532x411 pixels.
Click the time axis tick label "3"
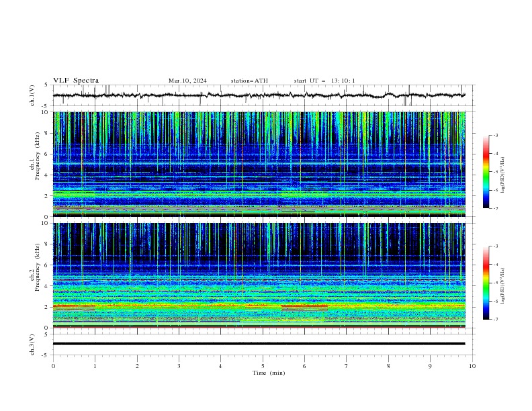179,366
